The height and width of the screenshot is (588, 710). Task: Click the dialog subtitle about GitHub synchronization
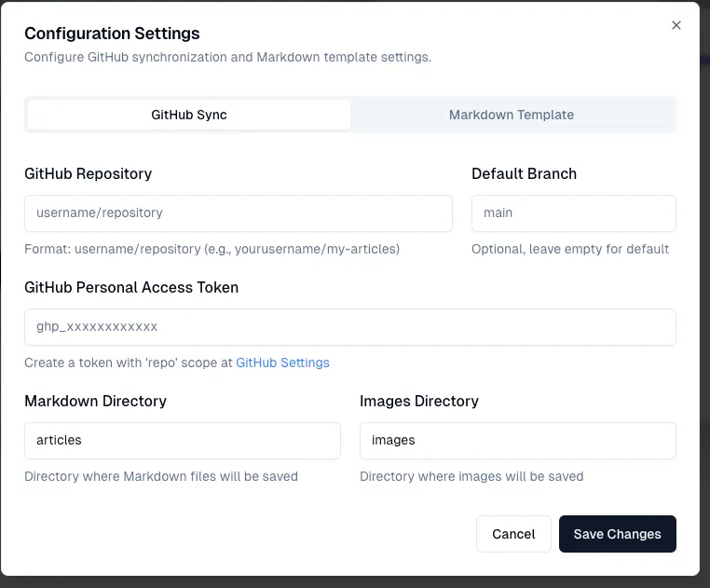click(x=227, y=57)
